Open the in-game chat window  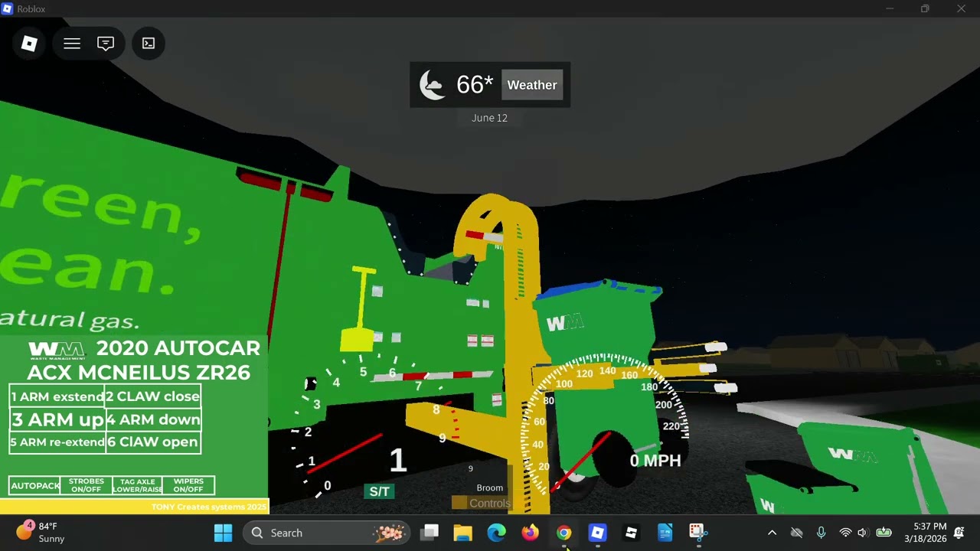pos(106,44)
